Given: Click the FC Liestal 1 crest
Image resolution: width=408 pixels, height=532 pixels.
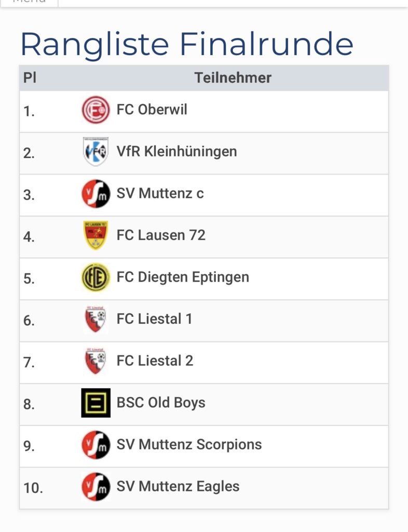Looking at the screenshot, I should [x=96, y=319].
